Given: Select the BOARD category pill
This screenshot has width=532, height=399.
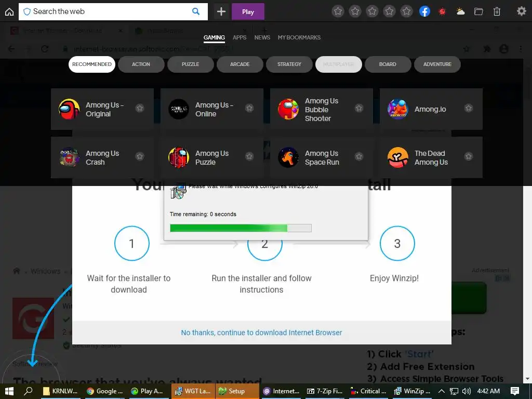Looking at the screenshot, I should [x=388, y=64].
